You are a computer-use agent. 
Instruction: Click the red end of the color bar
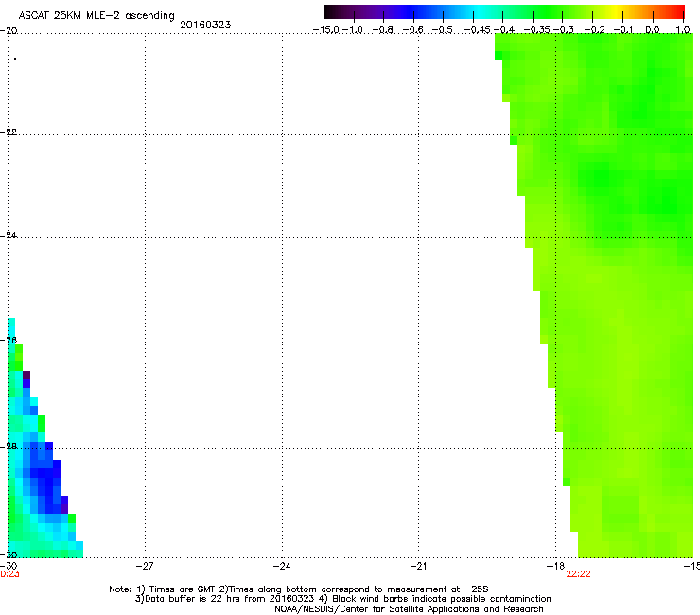pos(677,11)
